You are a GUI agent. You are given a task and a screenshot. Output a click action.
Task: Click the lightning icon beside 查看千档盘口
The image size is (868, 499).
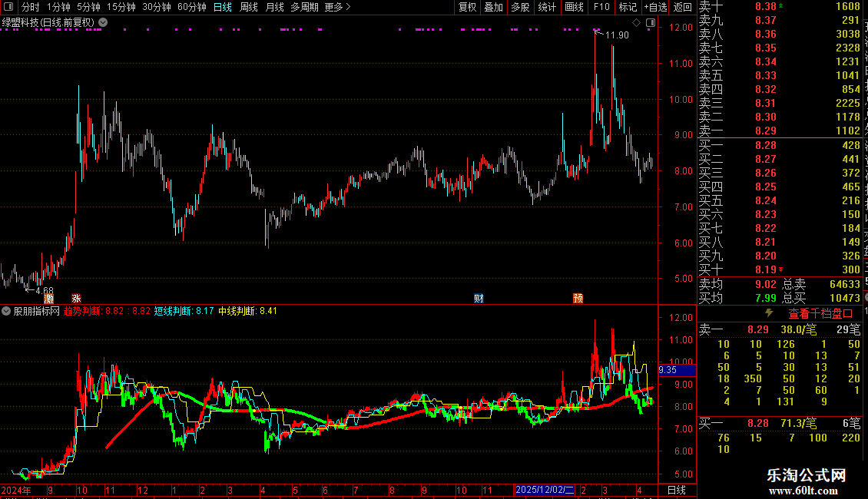[769, 313]
